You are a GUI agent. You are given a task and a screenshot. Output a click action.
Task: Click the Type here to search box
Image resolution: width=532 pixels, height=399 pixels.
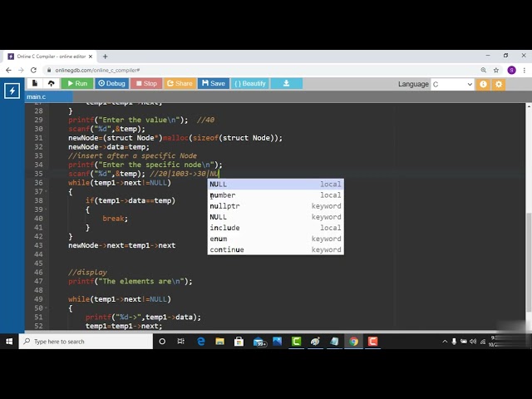pos(86,342)
